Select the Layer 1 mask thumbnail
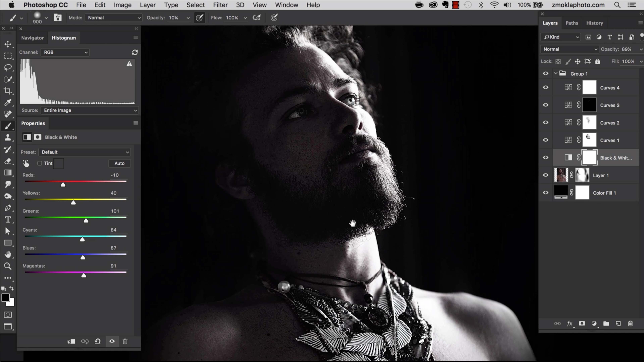The height and width of the screenshot is (362, 644). click(x=582, y=175)
